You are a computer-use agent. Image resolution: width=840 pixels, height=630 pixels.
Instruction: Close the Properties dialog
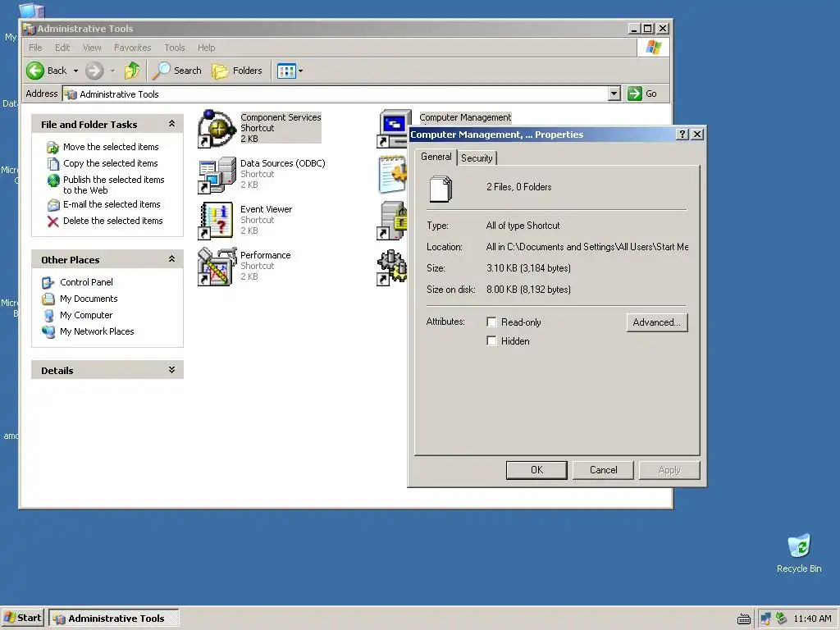pyautogui.click(x=697, y=135)
